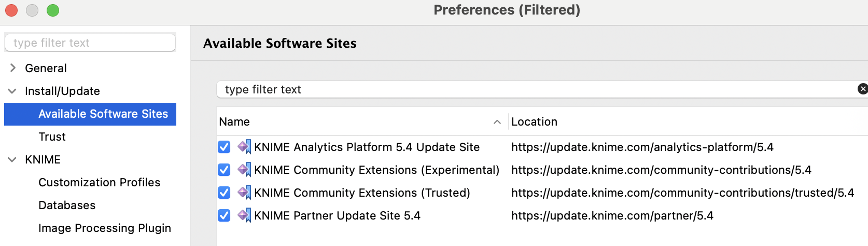
Task: Open the Databases preferences page
Action: tap(67, 205)
